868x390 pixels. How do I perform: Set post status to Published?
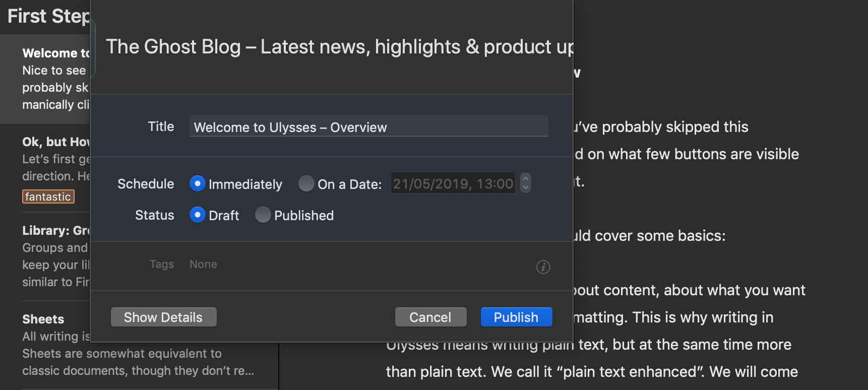(x=263, y=215)
